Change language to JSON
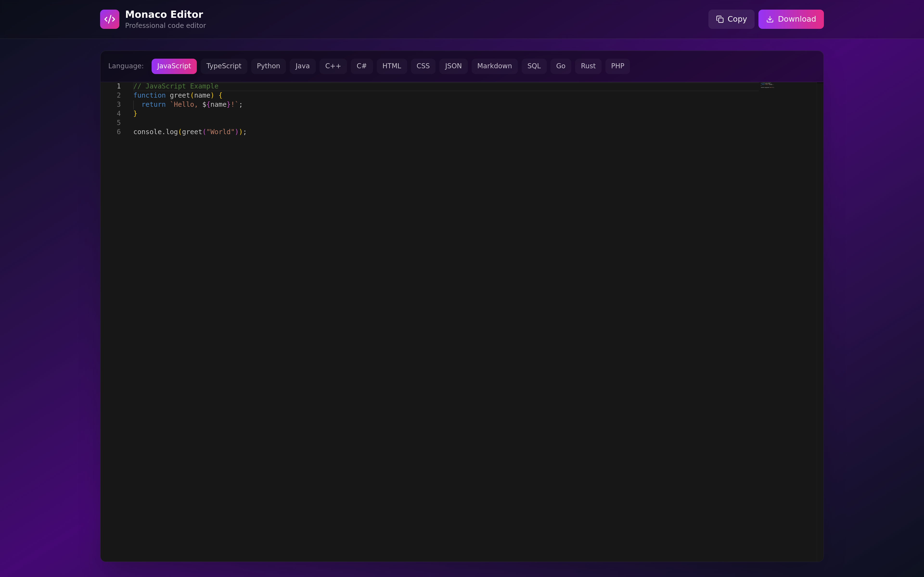 coord(453,66)
